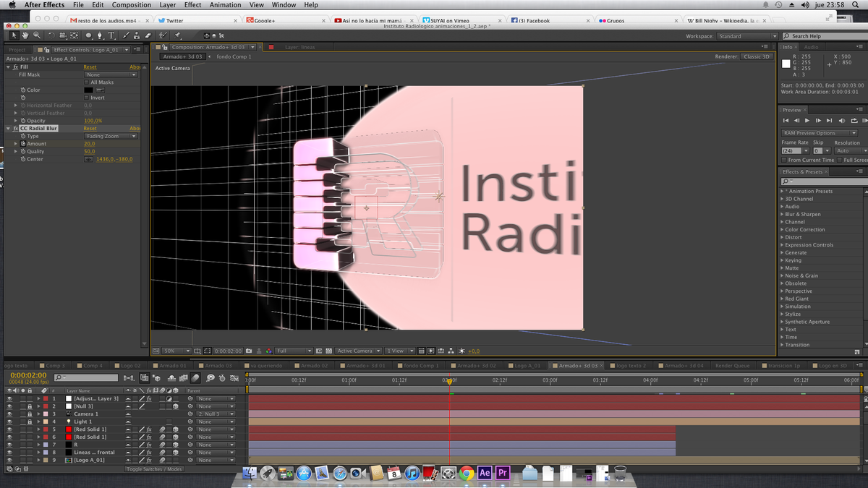Select the Pen tool

pyautogui.click(x=99, y=35)
